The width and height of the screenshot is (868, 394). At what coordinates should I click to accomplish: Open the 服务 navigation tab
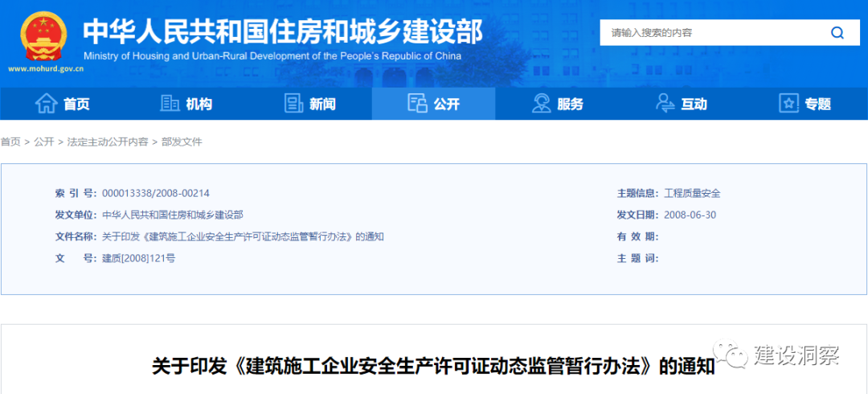[558, 104]
